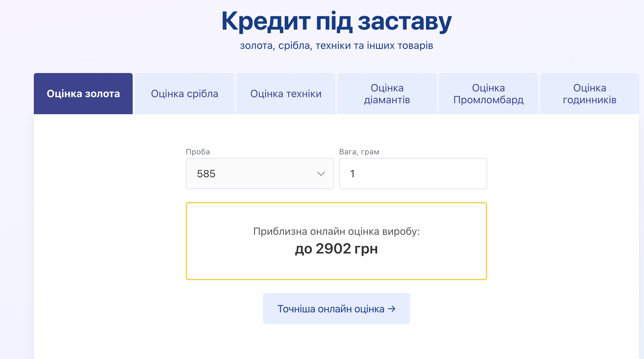The height and width of the screenshot is (359, 644).
Task: Open the Проба combo box
Action: 260,174
